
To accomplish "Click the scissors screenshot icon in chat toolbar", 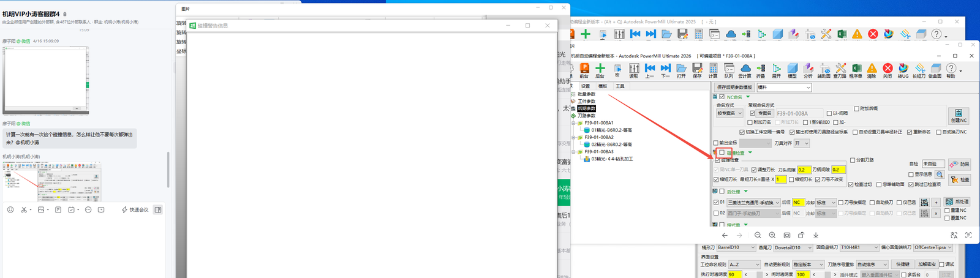I will (x=24, y=209).
